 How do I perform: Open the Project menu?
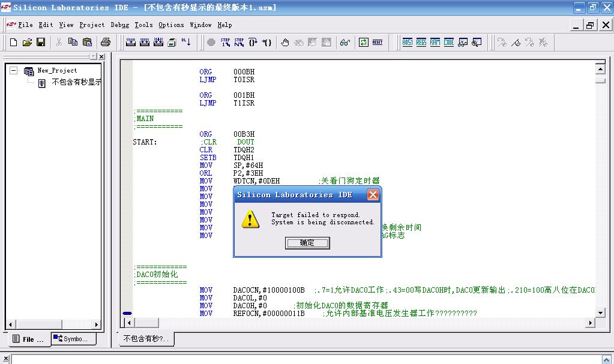(92, 25)
